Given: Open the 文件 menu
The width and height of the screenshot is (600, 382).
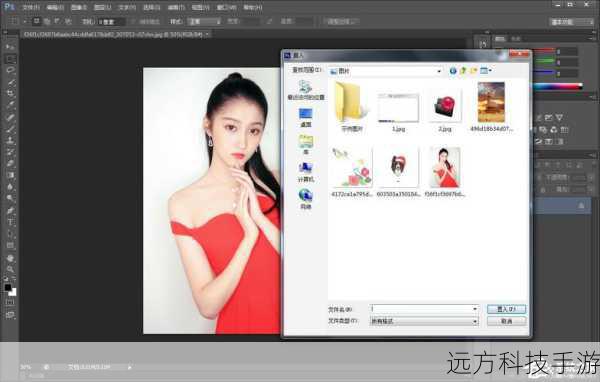Looking at the screenshot, I should pos(31,7).
